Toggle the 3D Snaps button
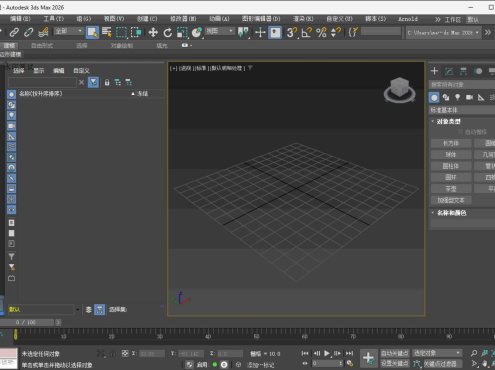495x370 pixels. (x=292, y=32)
